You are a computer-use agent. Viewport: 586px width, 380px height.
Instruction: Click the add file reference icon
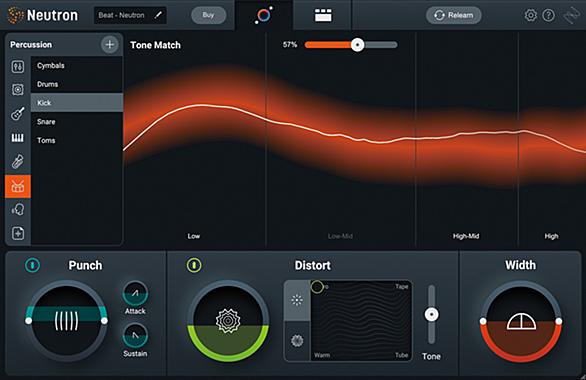tap(18, 233)
